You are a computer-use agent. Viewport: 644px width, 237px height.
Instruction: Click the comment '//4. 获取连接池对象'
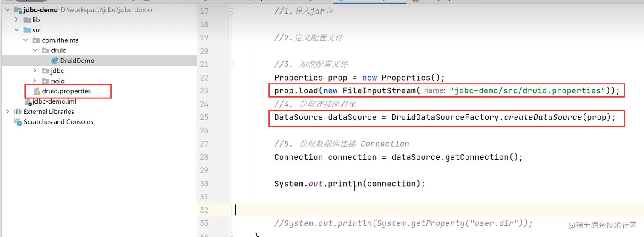[x=315, y=104]
